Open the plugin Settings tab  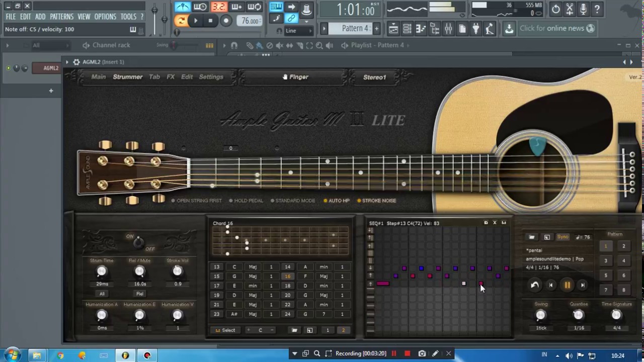(211, 77)
